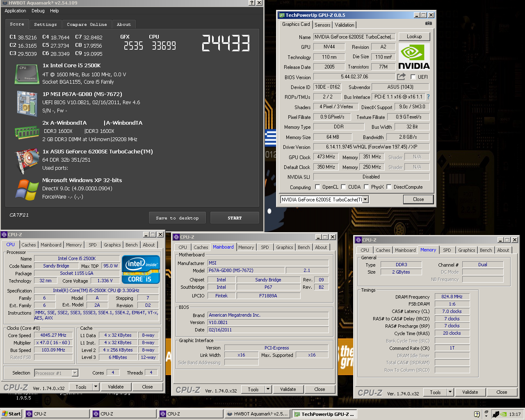This screenshot has width=525, height=420.
Task: Click the Intel Core i5 logo in CPU-Z
Action: pyautogui.click(x=141, y=269)
